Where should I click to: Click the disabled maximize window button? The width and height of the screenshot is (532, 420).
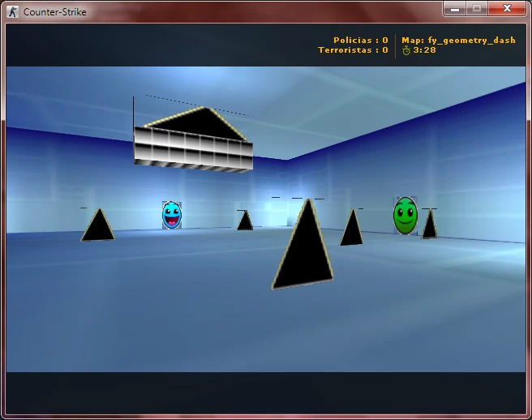pos(477,8)
